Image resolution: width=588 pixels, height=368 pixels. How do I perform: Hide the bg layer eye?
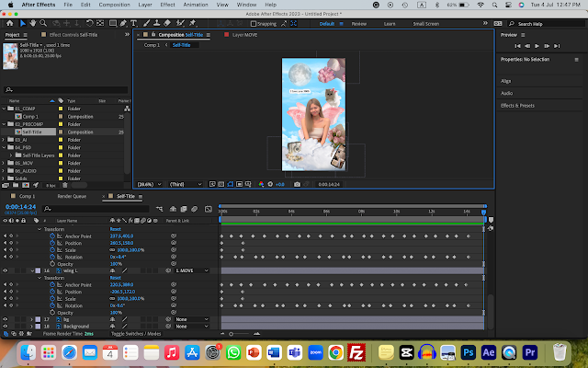click(6, 319)
